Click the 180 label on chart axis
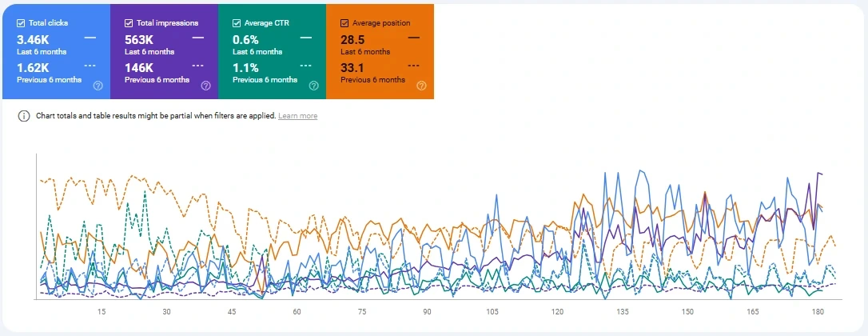This screenshot has height=336, width=868. point(818,311)
